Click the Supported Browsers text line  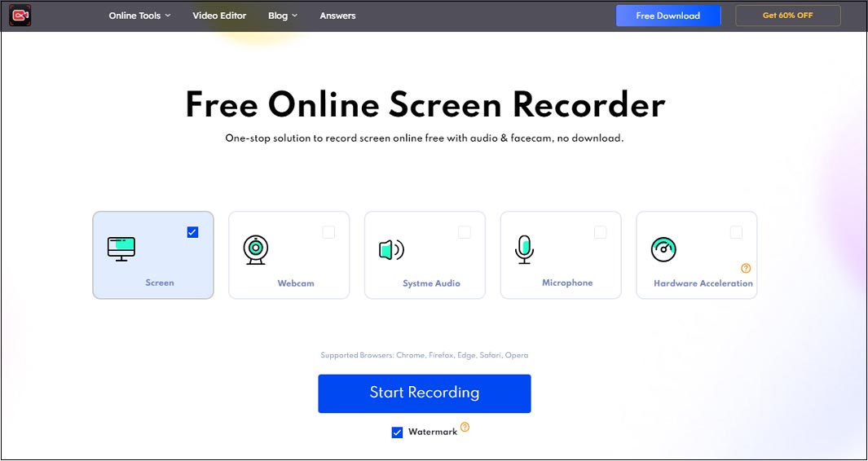coord(425,355)
